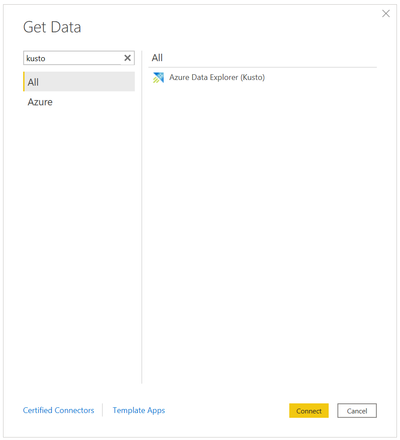Image resolution: width=400 pixels, height=440 pixels.
Task: Click the yellow Connect button
Action: (309, 411)
